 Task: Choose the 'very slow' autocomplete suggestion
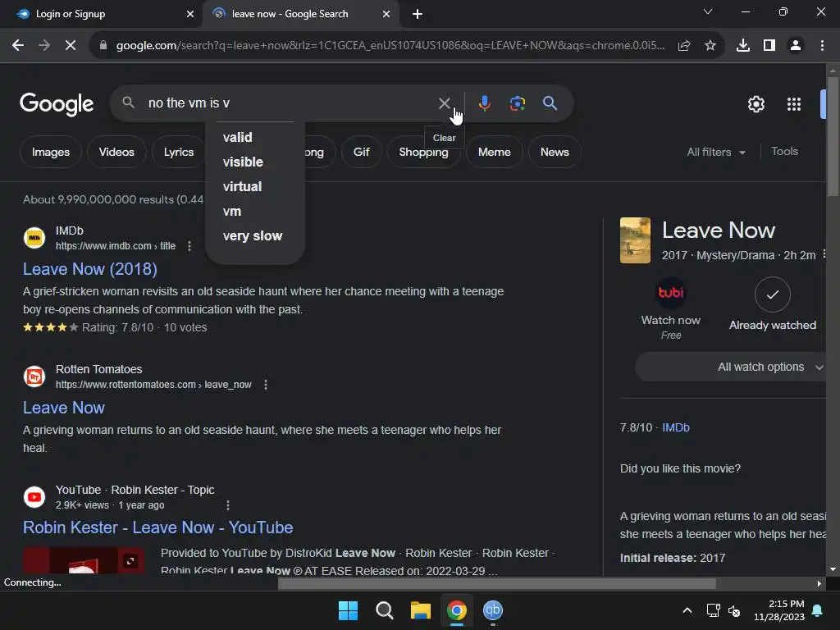point(253,235)
